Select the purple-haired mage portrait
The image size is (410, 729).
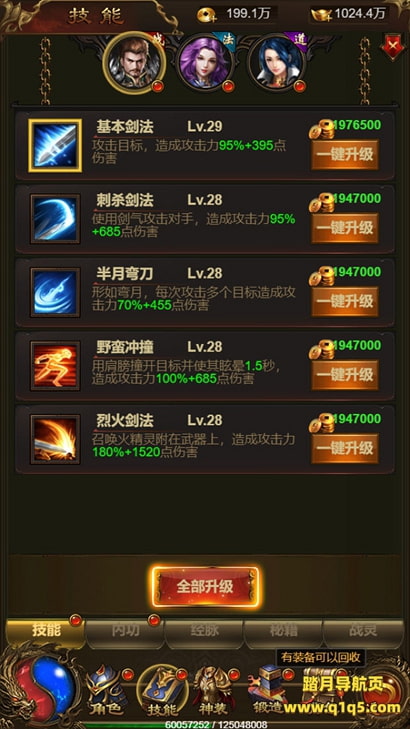click(x=205, y=63)
